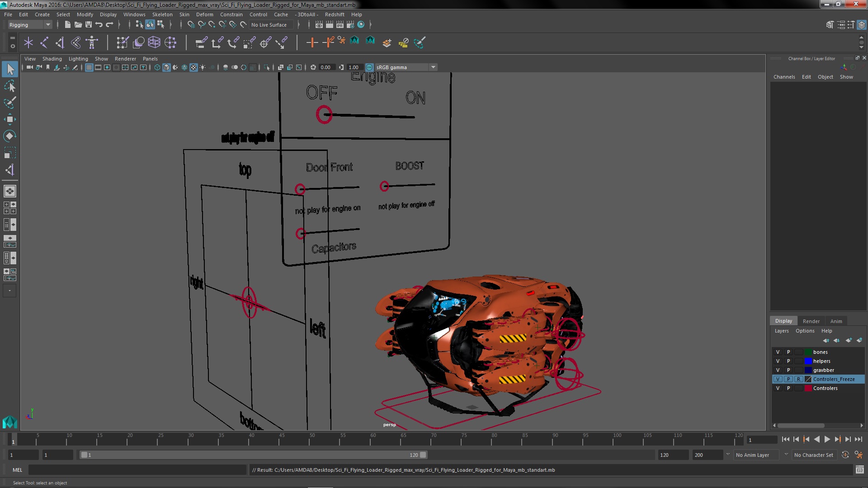The height and width of the screenshot is (488, 868).
Task: Click the human skeleton shelf icon
Action: point(92,42)
